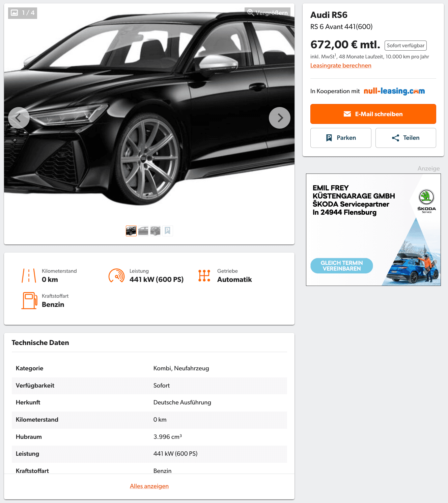Select the fourth parking-icon thumbnail
Screen dimensions: 448x503
pyautogui.click(x=168, y=231)
